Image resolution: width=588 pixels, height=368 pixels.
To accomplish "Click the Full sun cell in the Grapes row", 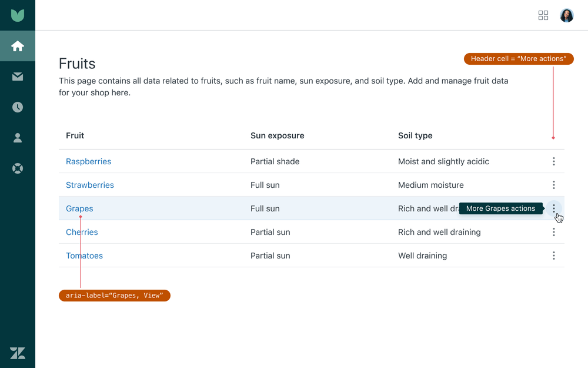I will pos(265,208).
